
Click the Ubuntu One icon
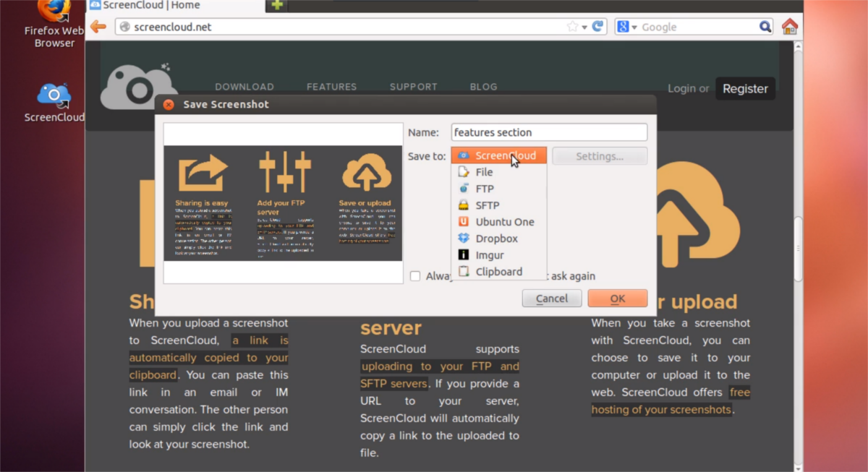coord(464,222)
